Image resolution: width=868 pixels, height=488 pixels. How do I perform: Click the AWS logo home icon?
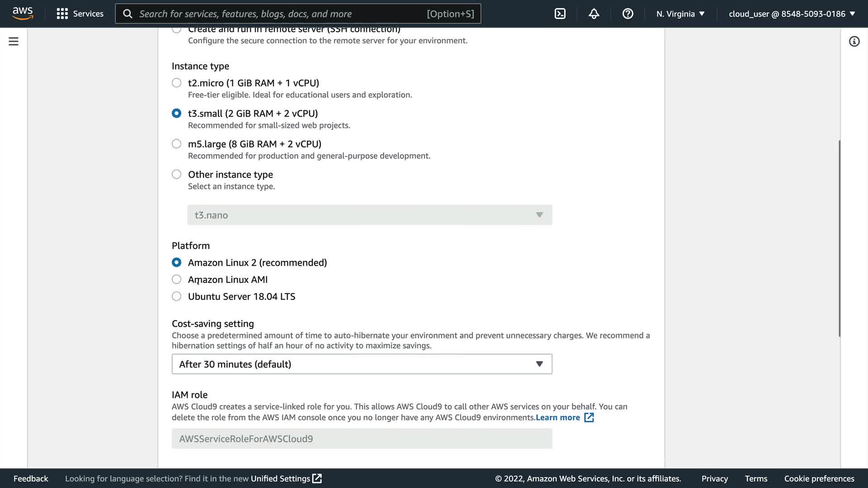point(23,14)
